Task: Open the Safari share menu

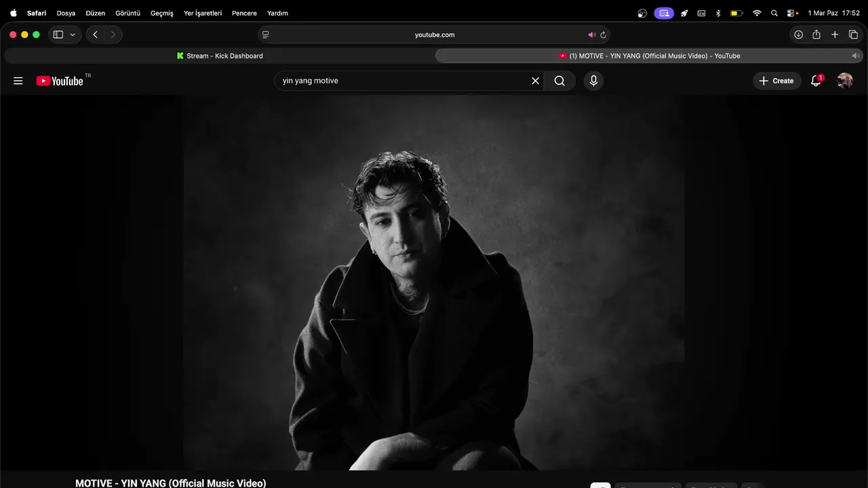Action: [x=816, y=35]
